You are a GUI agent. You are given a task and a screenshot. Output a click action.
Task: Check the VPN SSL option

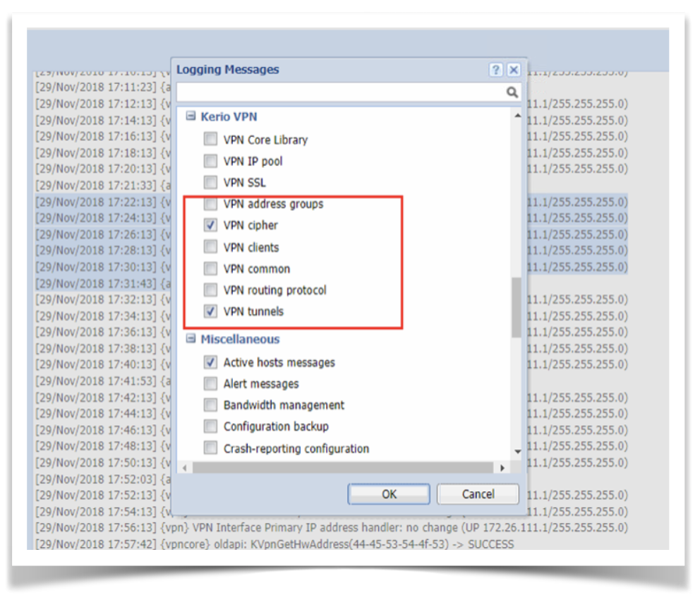[210, 181]
